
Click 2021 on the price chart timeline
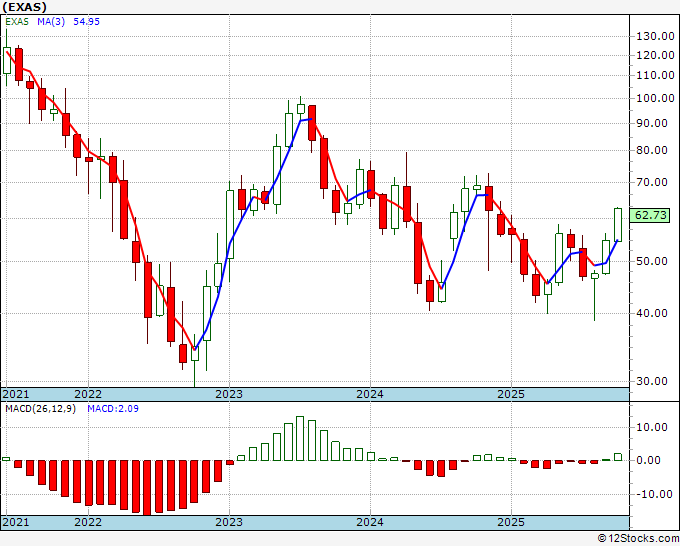tap(16, 394)
